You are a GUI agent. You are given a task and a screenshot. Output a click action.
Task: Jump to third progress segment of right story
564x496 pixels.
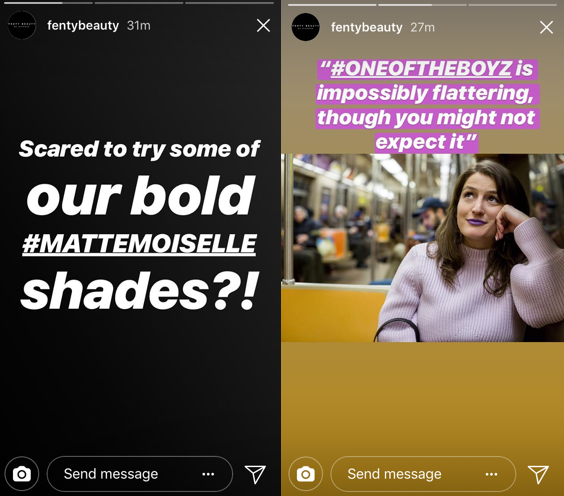(x=512, y=5)
